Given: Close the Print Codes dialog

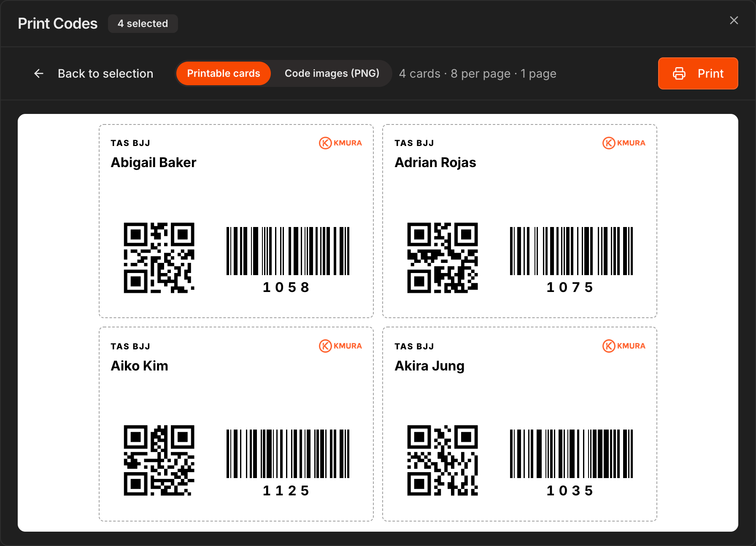Looking at the screenshot, I should tap(734, 20).
